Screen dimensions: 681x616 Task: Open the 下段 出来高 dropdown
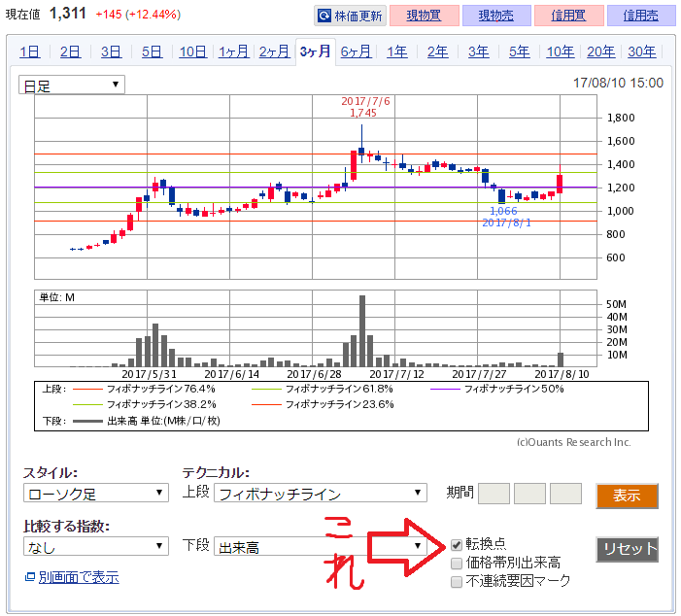tap(321, 546)
